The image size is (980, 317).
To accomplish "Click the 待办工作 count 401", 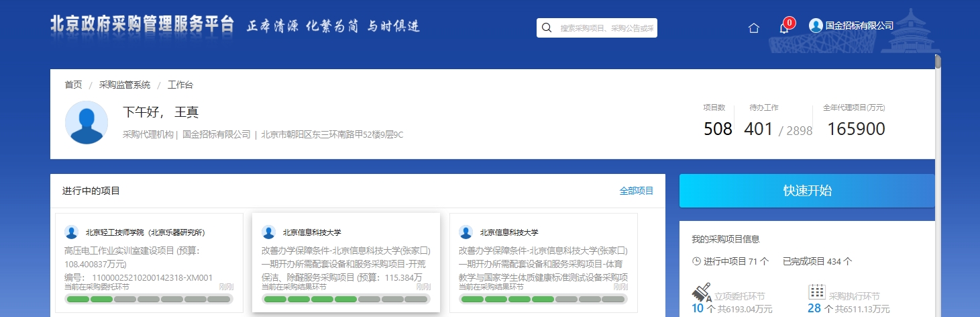I will tap(758, 129).
